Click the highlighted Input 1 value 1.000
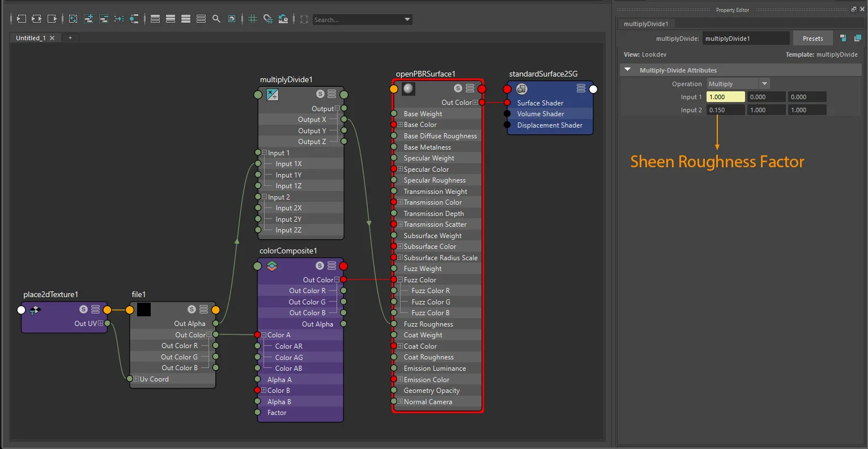Image resolution: width=868 pixels, height=449 pixels. click(725, 97)
